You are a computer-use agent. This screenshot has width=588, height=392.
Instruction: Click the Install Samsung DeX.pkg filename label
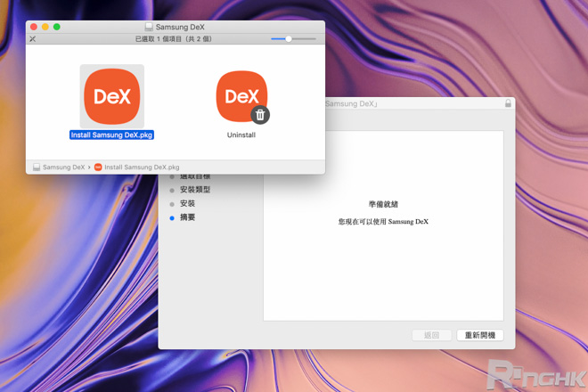[111, 135]
